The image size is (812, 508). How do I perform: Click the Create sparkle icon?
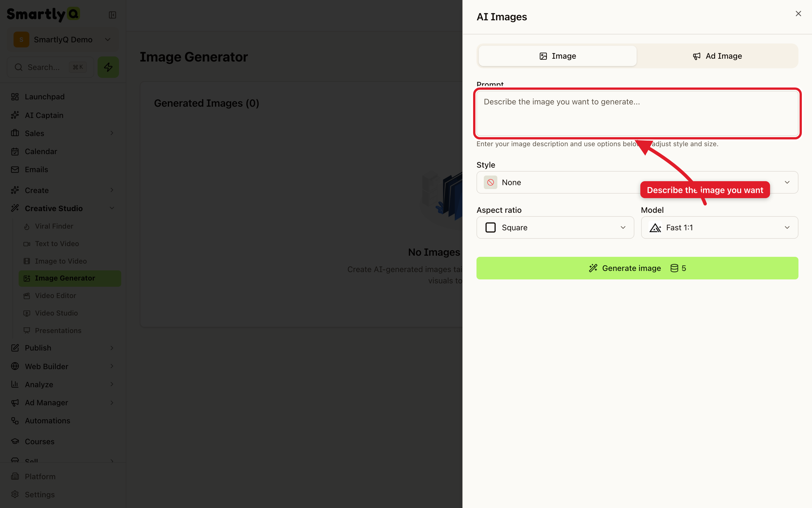(x=15, y=190)
